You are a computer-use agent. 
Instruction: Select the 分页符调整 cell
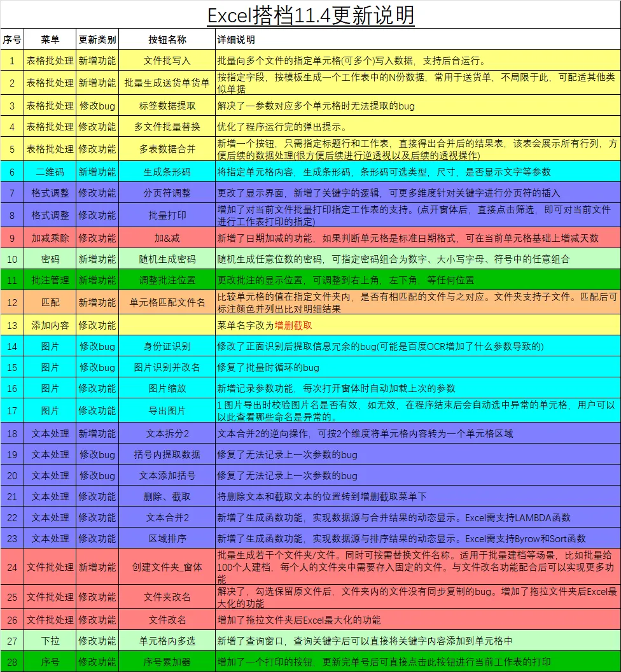pos(167,192)
